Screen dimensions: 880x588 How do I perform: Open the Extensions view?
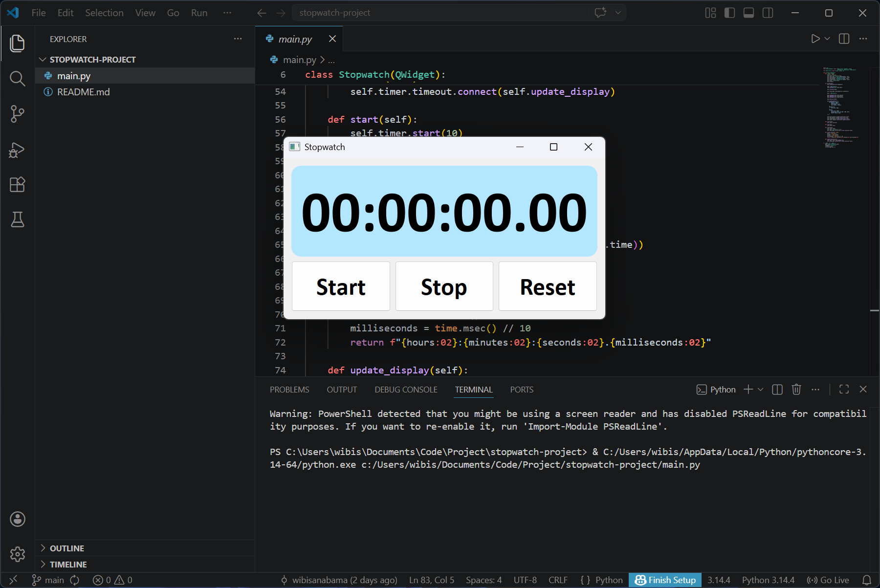pyautogui.click(x=18, y=185)
